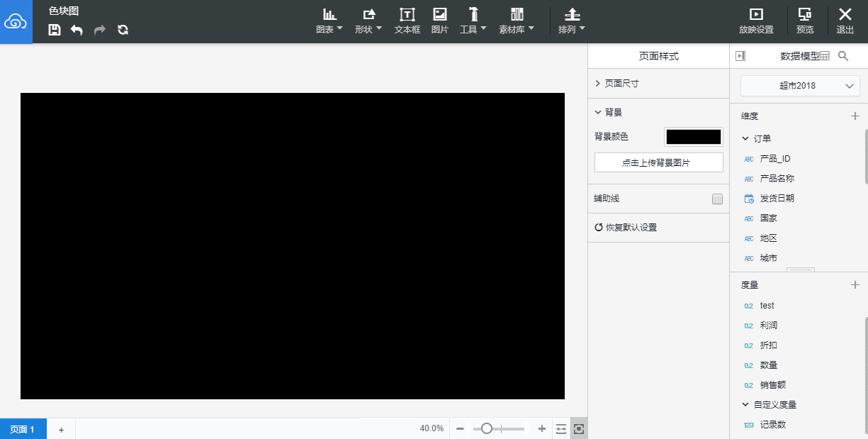Toggle the 辅助线 checkbox
The height and width of the screenshot is (439, 868).
(x=717, y=199)
